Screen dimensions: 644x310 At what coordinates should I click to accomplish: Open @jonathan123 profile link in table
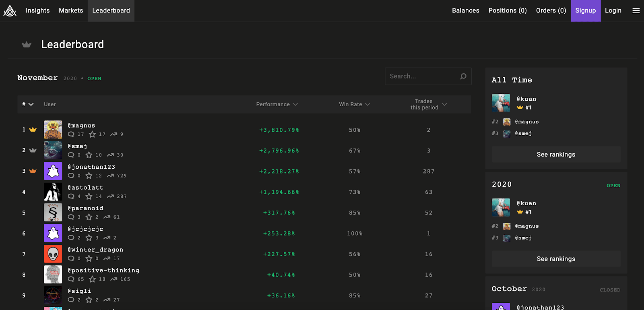coord(91,167)
